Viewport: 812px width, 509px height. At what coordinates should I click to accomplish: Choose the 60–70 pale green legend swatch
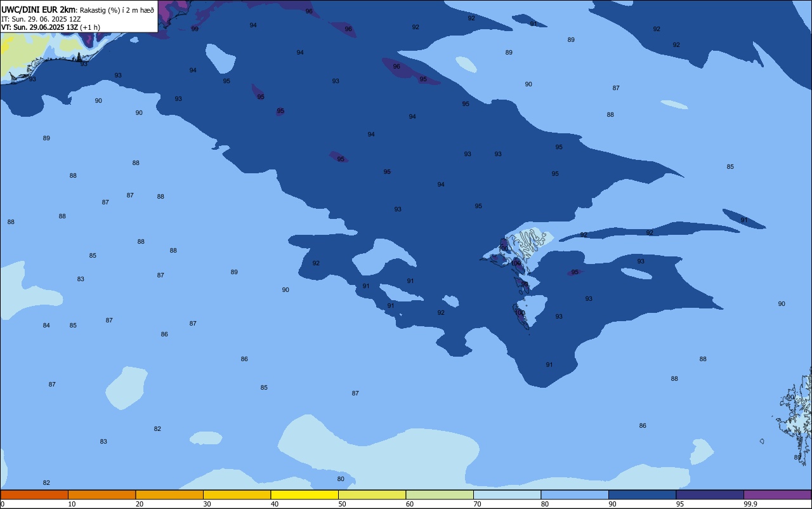440,494
